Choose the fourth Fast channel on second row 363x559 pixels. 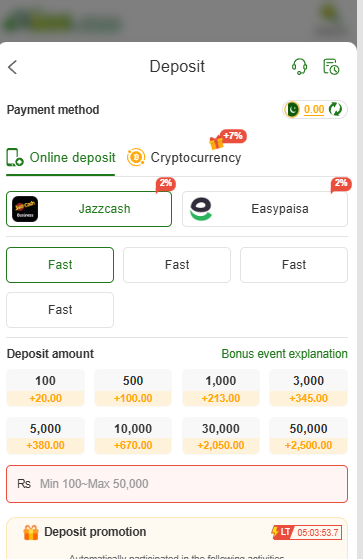60,310
